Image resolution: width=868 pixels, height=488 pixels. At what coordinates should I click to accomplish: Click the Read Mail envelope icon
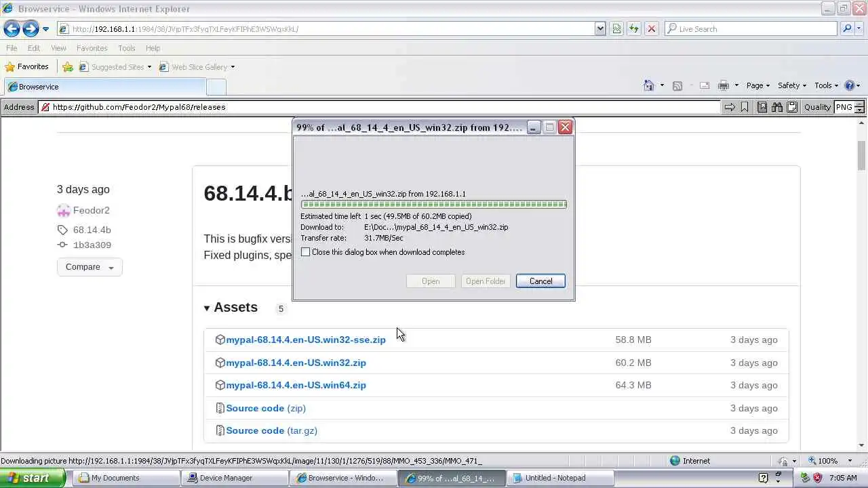click(x=705, y=85)
